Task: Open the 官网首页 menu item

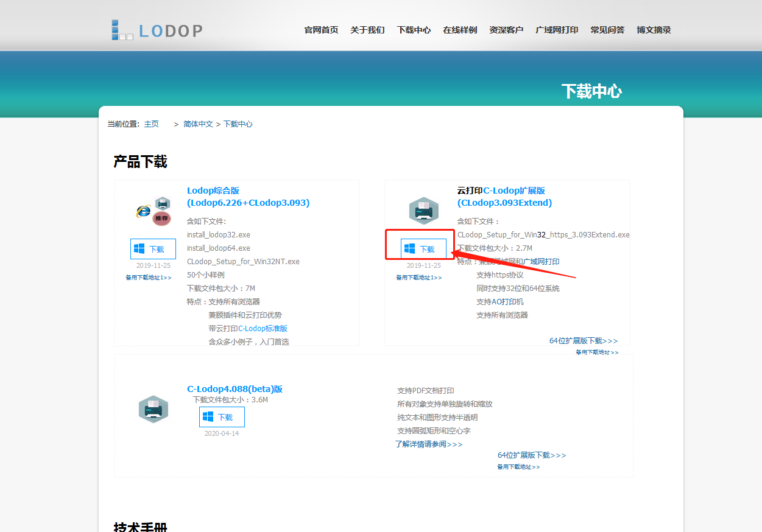Action: click(x=320, y=29)
